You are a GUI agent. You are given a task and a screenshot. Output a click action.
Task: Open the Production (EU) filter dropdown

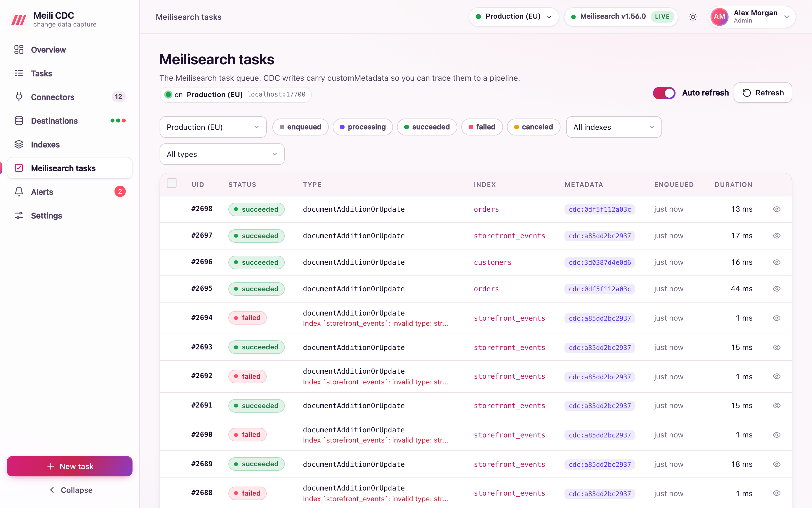point(213,127)
